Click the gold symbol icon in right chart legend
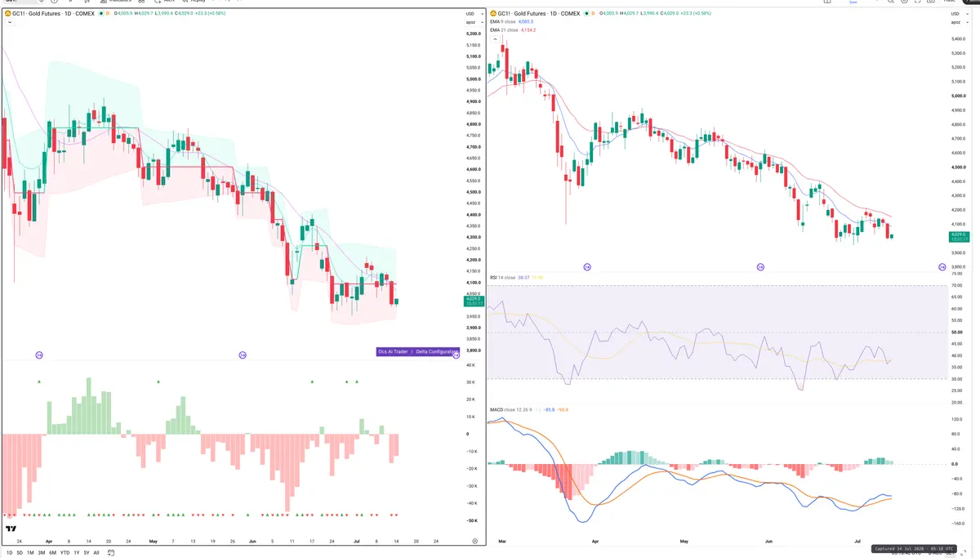The width and height of the screenshot is (980, 558). (493, 13)
